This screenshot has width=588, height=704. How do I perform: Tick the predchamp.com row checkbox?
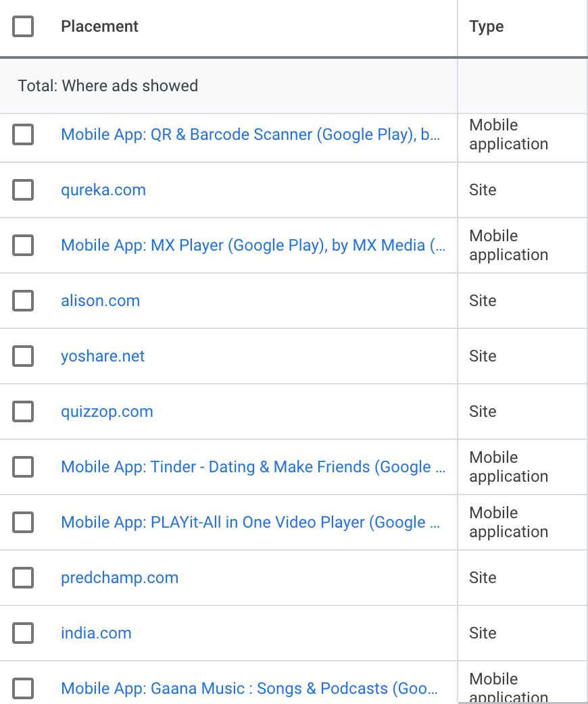tap(23, 578)
